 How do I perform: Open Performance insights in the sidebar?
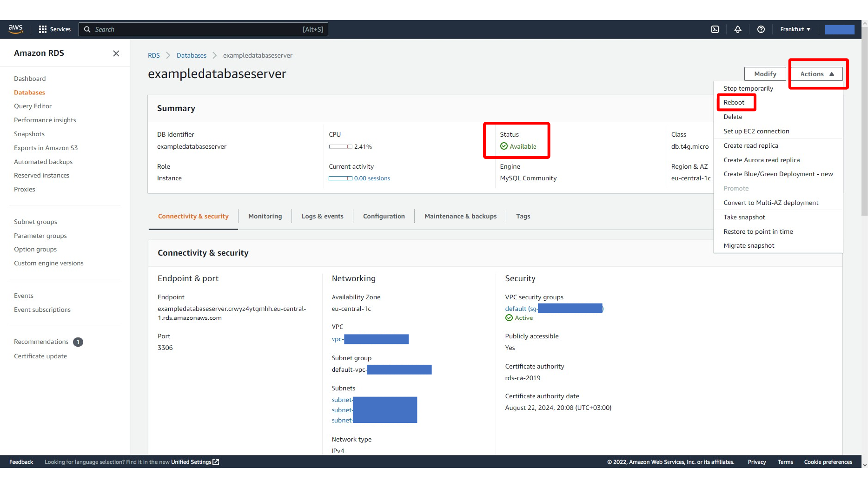45,120
